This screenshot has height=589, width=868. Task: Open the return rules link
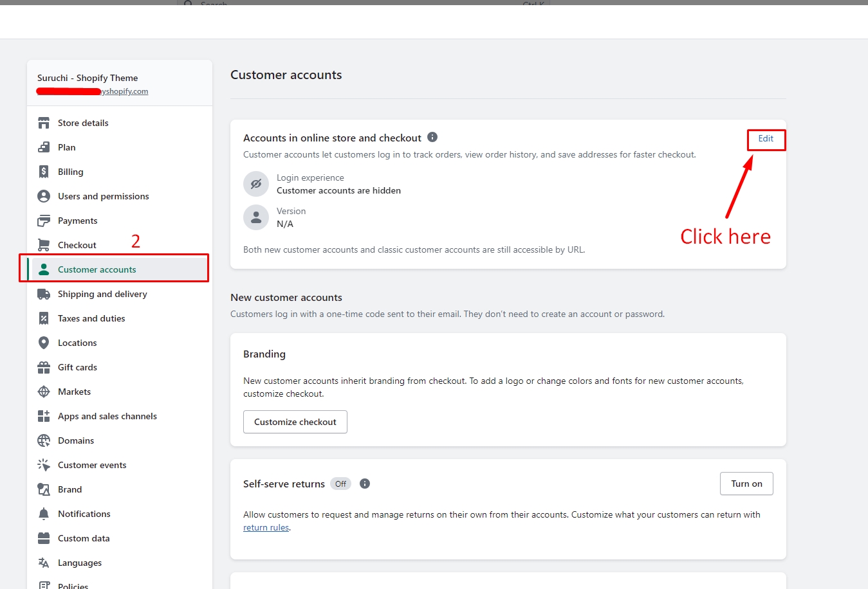266,528
